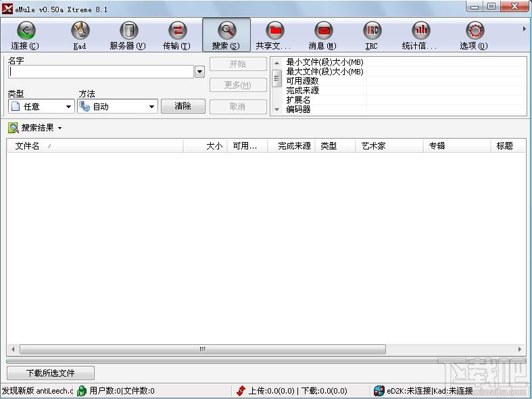Screen dimensions: 532x399
Task: Expand the search name history dropdown
Action: coord(199,72)
